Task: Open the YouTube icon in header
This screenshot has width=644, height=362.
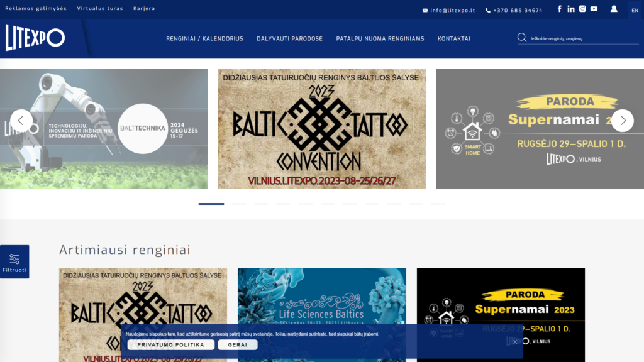Action: coord(594,9)
